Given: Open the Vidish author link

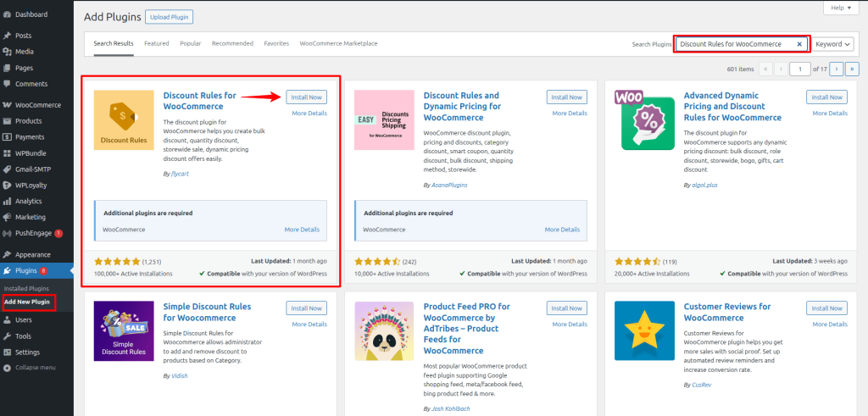Looking at the screenshot, I should 179,375.
